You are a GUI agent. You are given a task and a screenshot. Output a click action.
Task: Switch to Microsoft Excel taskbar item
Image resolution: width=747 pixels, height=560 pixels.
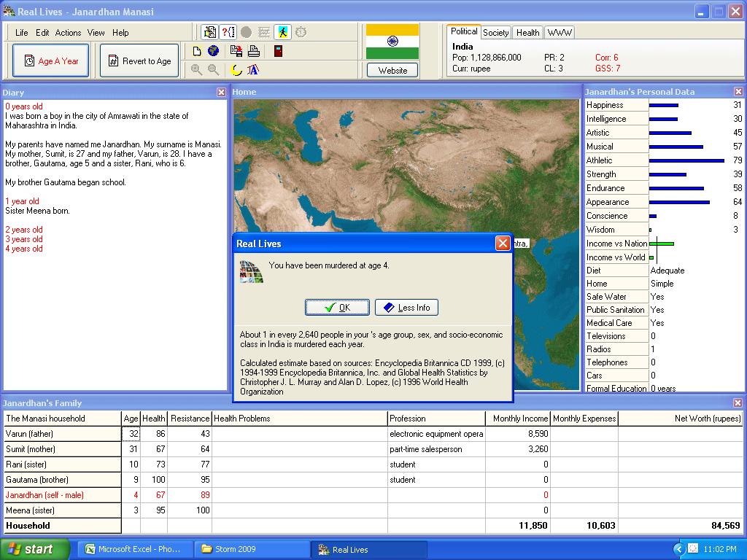tap(134, 549)
